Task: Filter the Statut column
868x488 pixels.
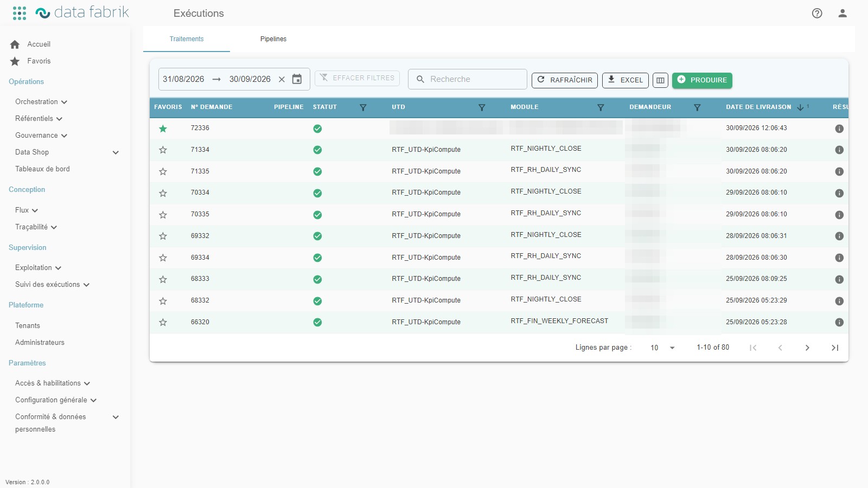Action: coord(363,107)
